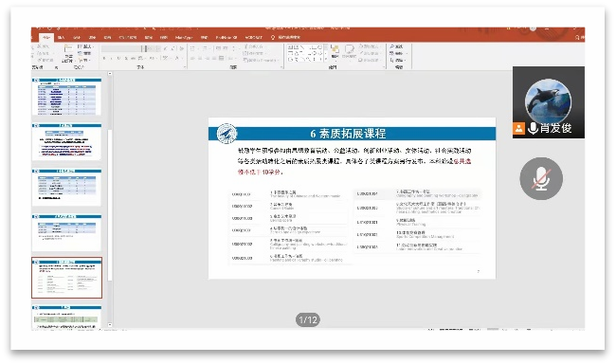
Task: Click the Find magnifier icon in Editing group
Action: tap(392, 46)
